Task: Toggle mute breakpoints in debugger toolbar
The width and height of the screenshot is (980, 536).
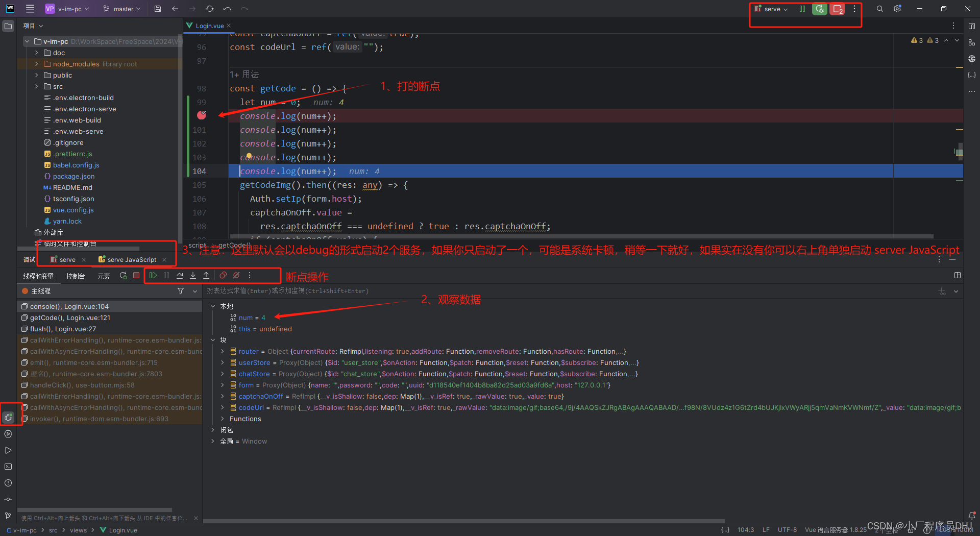Action: (236, 275)
